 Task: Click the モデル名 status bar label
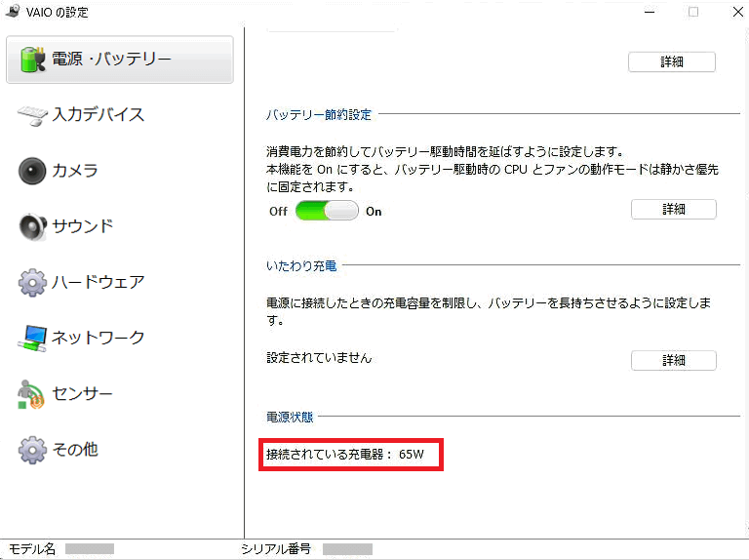pos(32,549)
